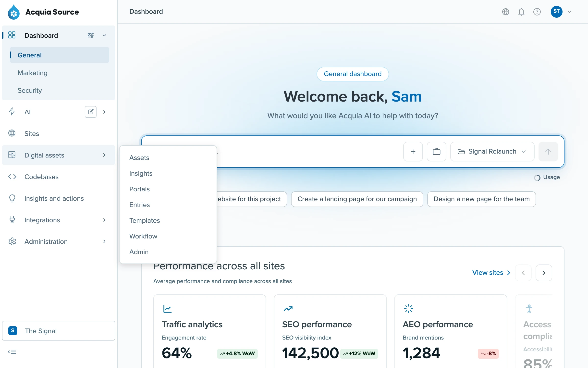588x368 pixels.
Task: Open The Signal workspace switcher
Action: tap(58, 331)
